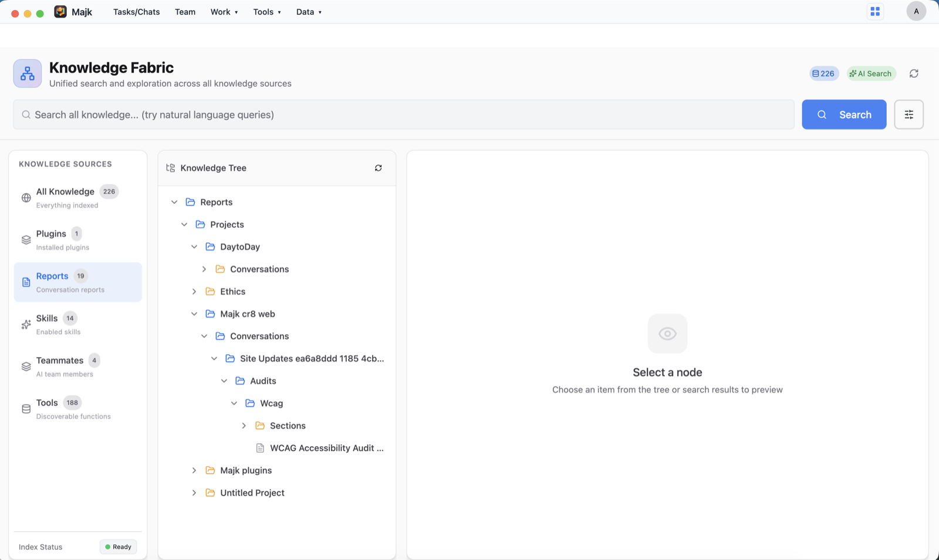Select the Majk plugins tree folder

[x=246, y=470]
